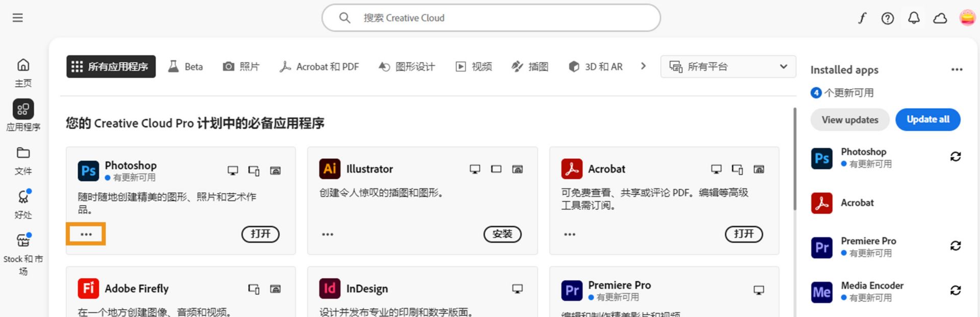The width and height of the screenshot is (980, 317).
Task: Open notifications bell
Action: tap(914, 18)
